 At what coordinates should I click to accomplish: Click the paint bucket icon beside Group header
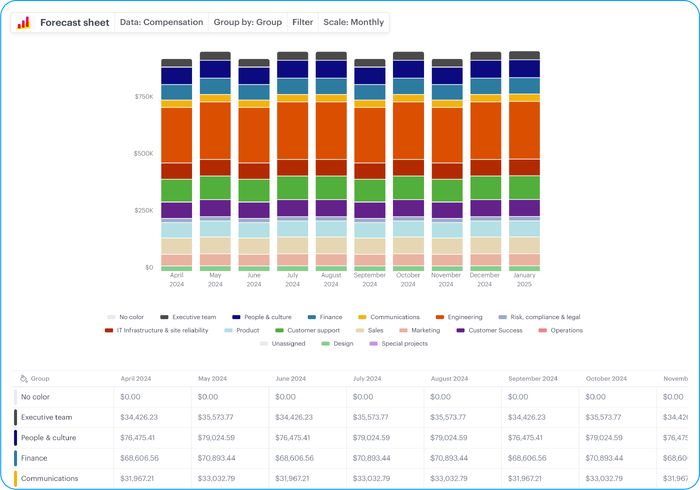point(23,380)
